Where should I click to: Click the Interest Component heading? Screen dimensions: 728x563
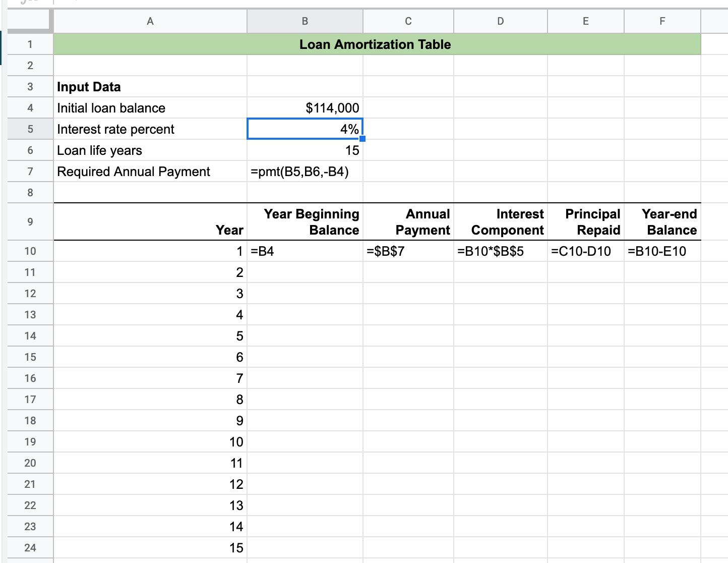[501, 222]
